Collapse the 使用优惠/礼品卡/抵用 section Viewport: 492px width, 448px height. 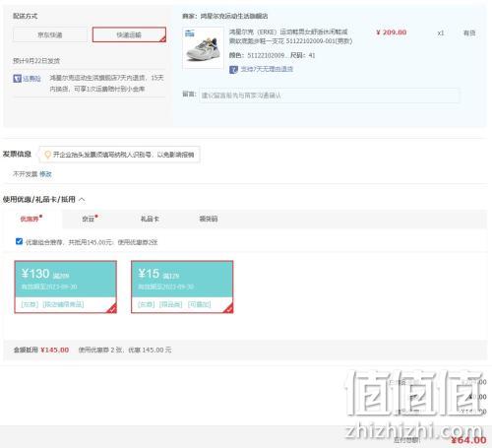(82, 199)
